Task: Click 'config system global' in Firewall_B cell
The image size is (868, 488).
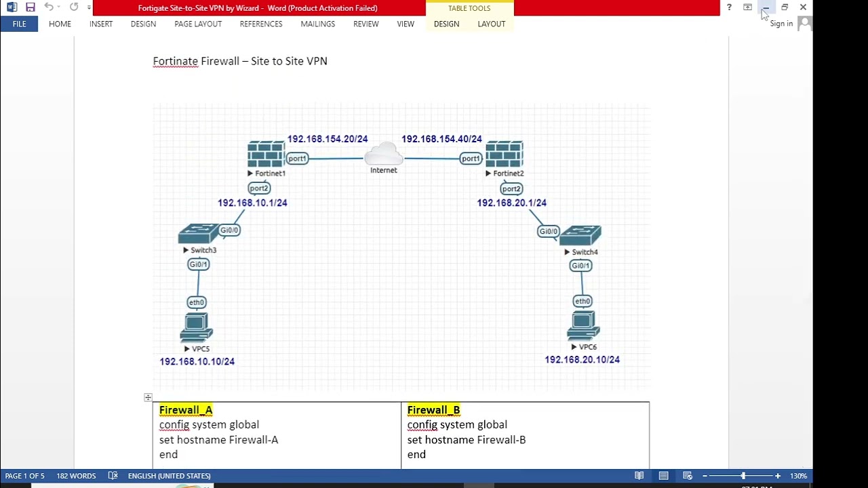Action: pyautogui.click(x=457, y=425)
